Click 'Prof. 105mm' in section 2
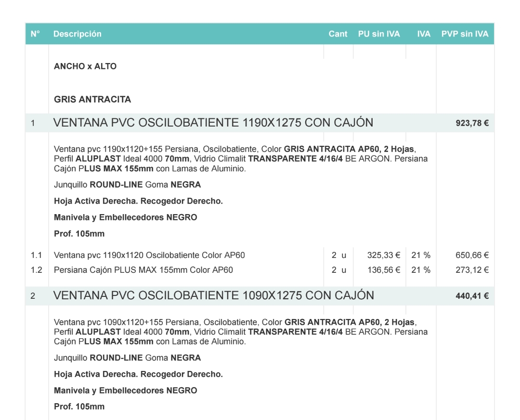 (x=79, y=407)
